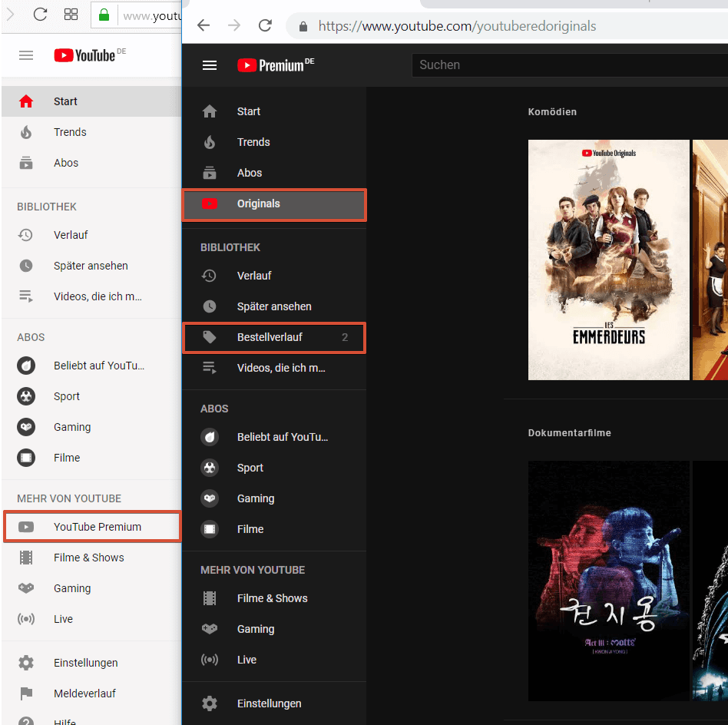Viewport: 728px width, 725px height.
Task: Click Bestellverlauf count badge 2
Action: (x=345, y=337)
